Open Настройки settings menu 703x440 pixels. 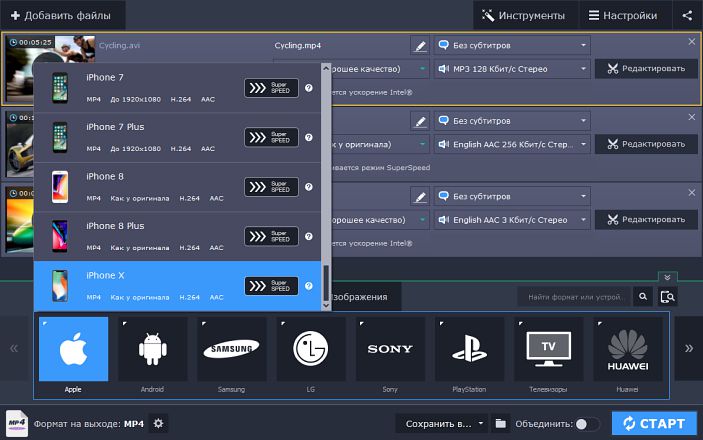pyautogui.click(x=625, y=15)
